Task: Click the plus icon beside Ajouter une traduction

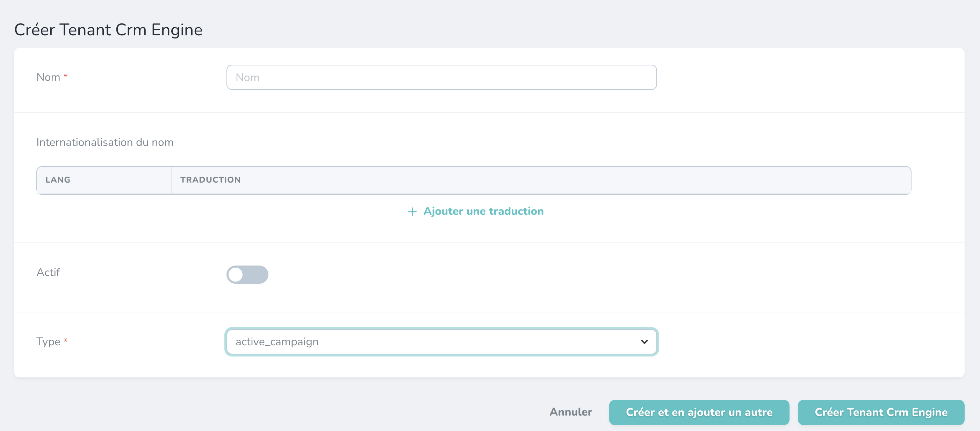Action: [412, 212]
